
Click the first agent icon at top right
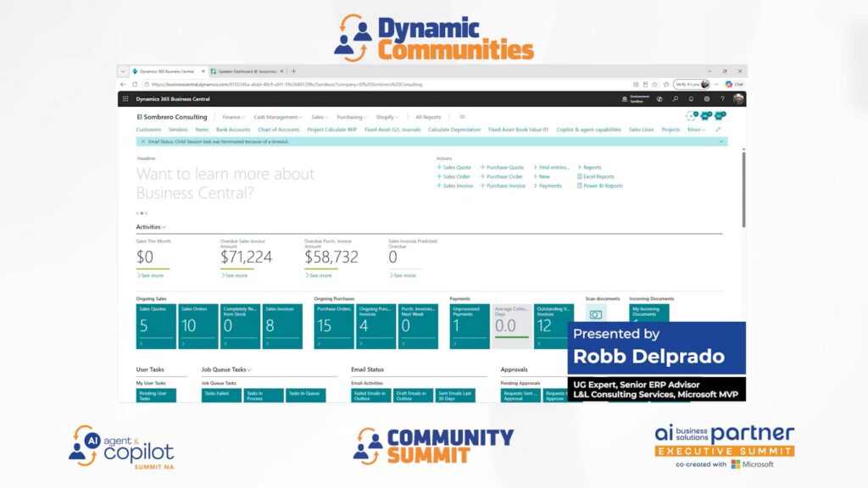point(692,115)
